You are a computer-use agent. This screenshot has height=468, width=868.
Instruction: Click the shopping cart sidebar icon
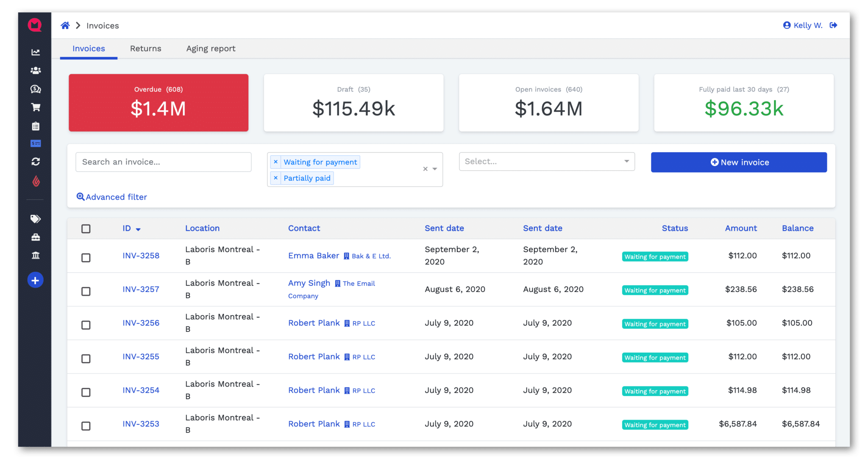(x=36, y=107)
